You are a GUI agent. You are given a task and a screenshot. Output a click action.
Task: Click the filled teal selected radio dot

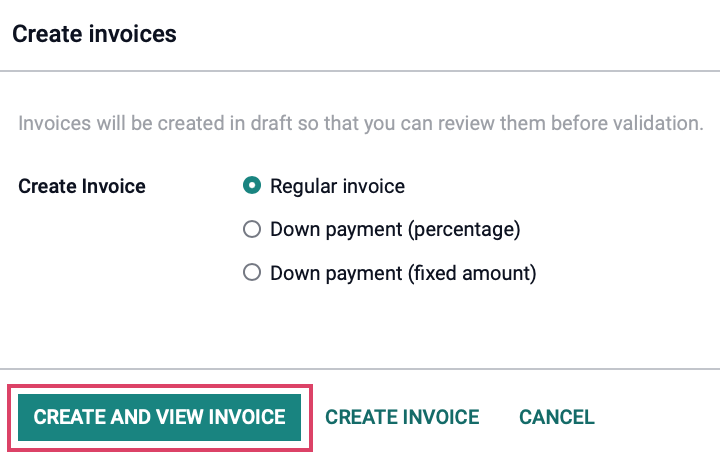pyautogui.click(x=252, y=186)
